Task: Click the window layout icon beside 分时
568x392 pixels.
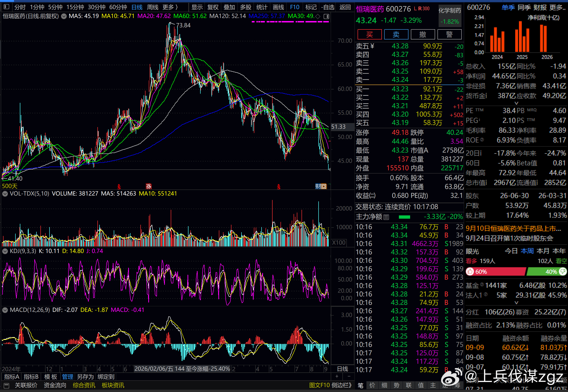Action: click(6, 7)
